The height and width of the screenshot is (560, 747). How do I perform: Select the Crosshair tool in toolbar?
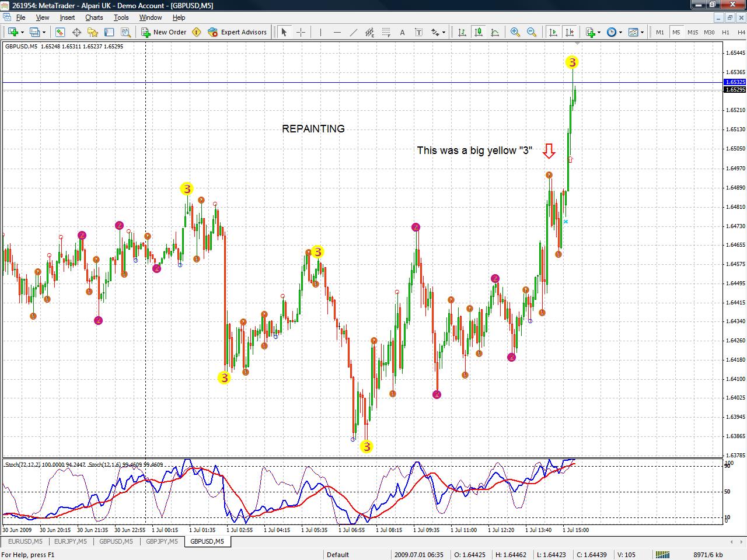(301, 32)
